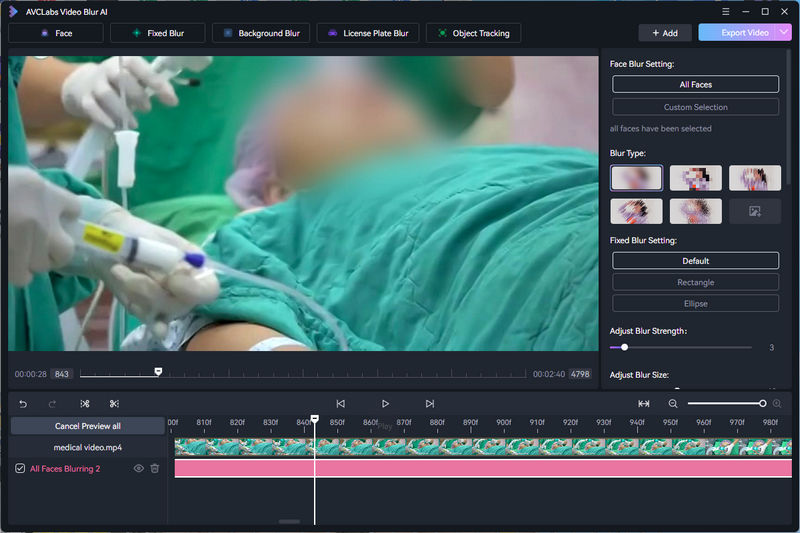Viewport: 800px width, 533px height.
Task: Jump to the previous frame
Action: pyautogui.click(x=340, y=403)
